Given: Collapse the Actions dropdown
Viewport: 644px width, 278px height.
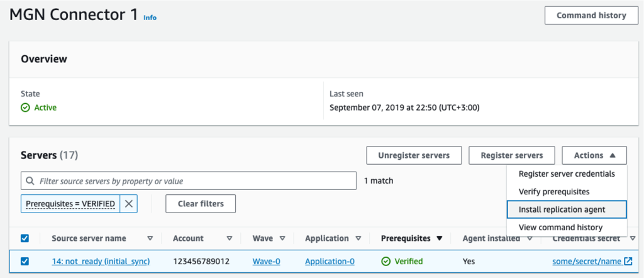Looking at the screenshot, I should 594,155.
